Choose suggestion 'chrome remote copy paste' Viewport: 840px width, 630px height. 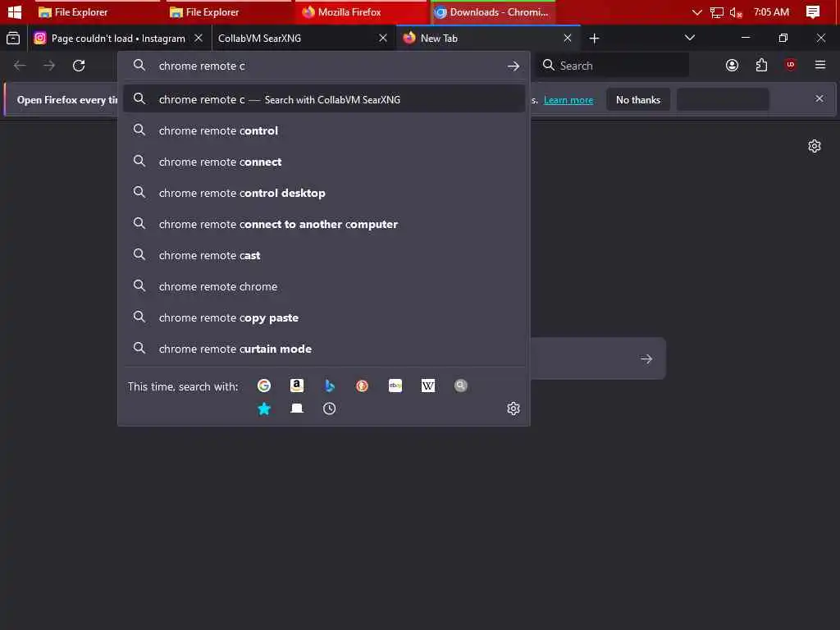[323, 317]
